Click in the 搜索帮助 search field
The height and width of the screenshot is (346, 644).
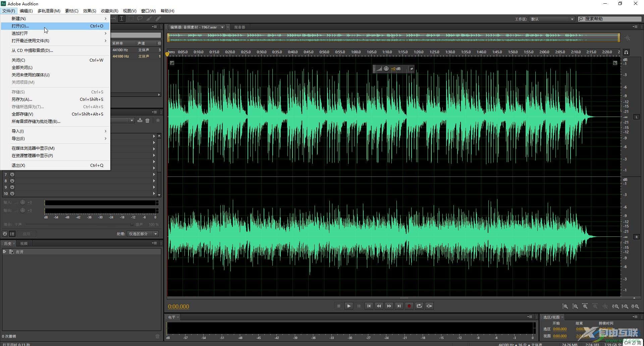(609, 19)
